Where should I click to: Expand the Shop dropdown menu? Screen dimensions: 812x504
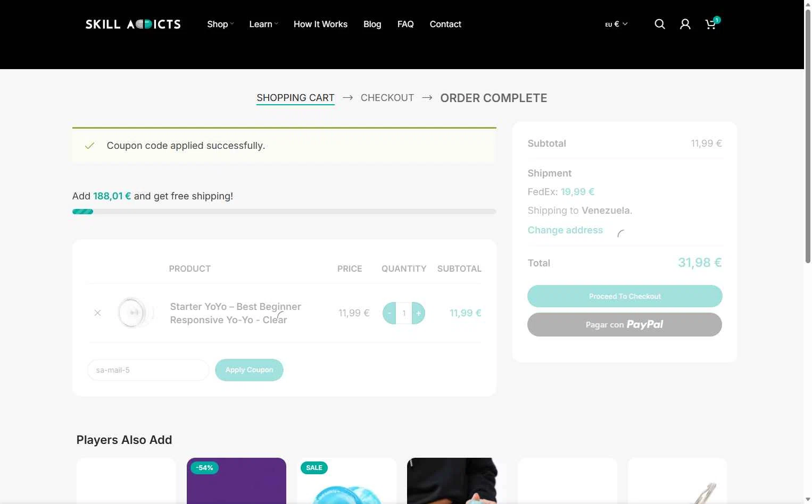pos(220,24)
